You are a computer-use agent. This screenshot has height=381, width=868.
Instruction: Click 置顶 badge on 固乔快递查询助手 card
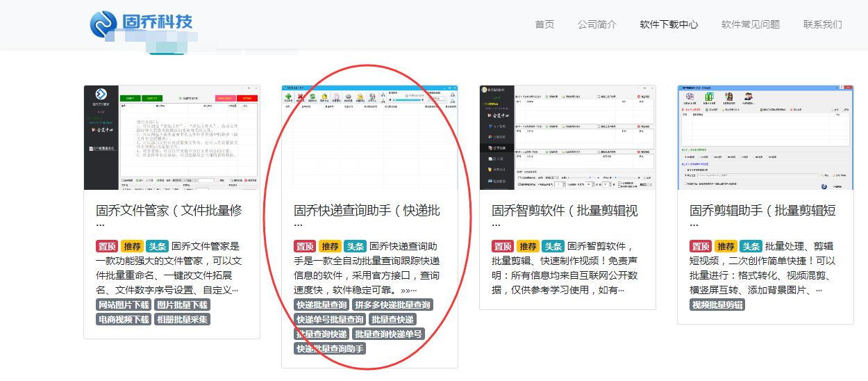coord(305,246)
